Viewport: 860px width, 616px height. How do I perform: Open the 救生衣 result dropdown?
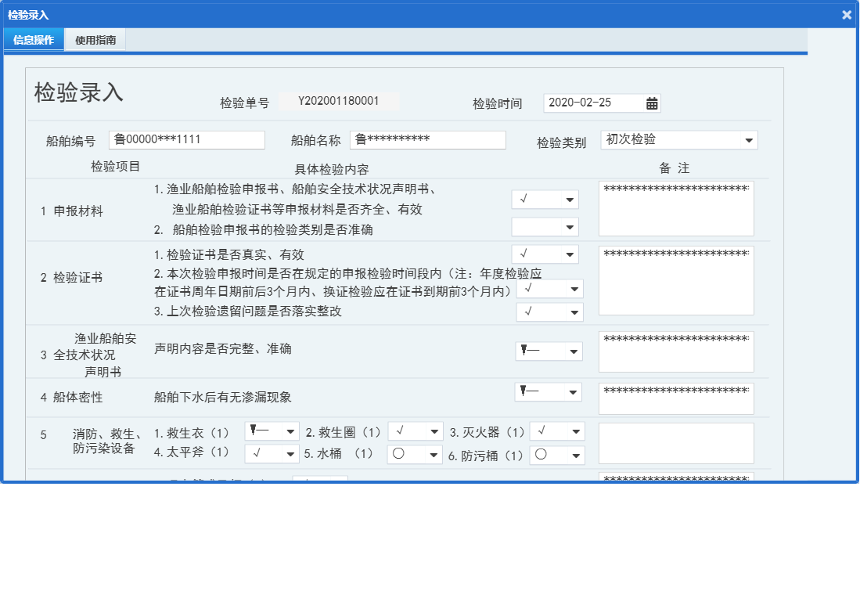290,430
